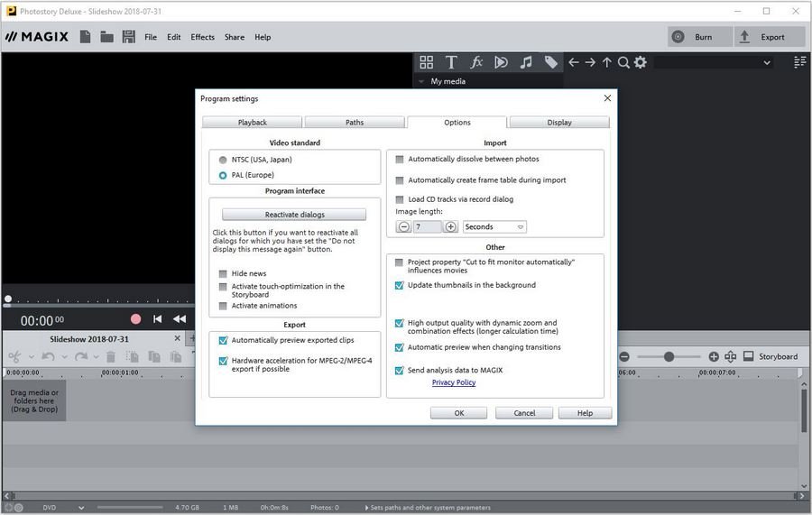This screenshot has width=812, height=515.
Task: Open the gear settings icon in media pool
Action: (641, 62)
